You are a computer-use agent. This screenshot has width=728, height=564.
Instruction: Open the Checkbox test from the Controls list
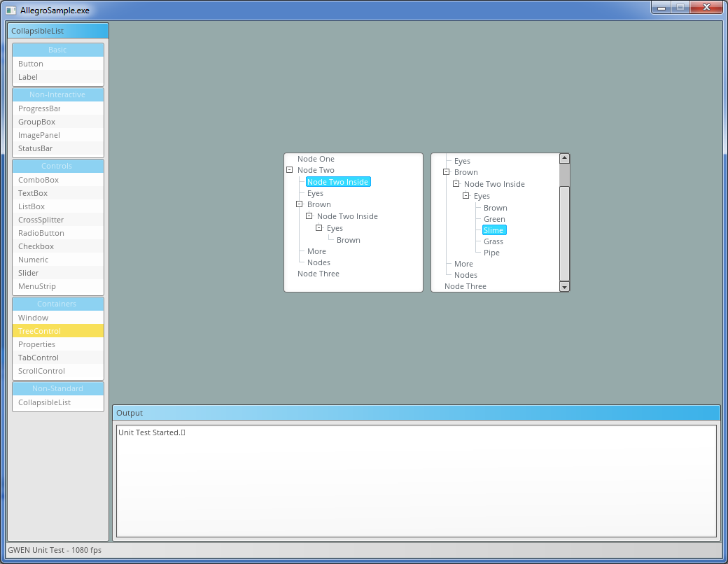(x=36, y=246)
